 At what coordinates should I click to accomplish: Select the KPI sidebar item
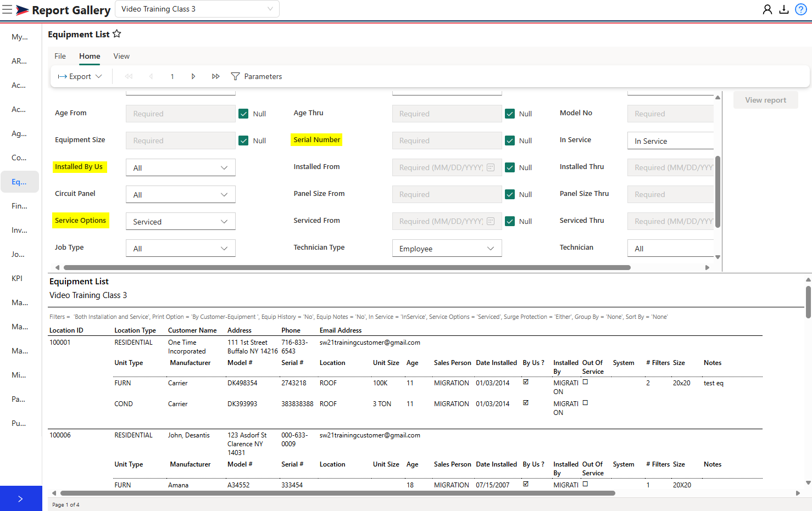coord(20,278)
